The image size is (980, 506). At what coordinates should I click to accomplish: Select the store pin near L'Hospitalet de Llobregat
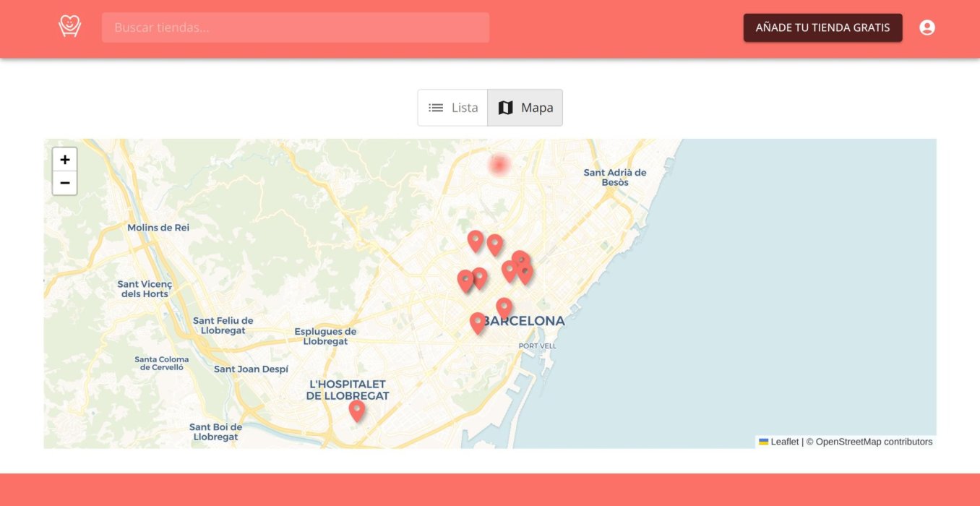coord(357,411)
